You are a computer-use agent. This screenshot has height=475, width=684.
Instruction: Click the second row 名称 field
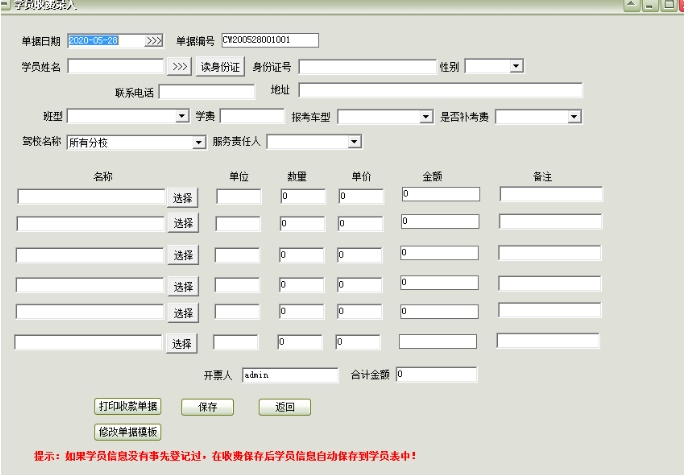91,224
